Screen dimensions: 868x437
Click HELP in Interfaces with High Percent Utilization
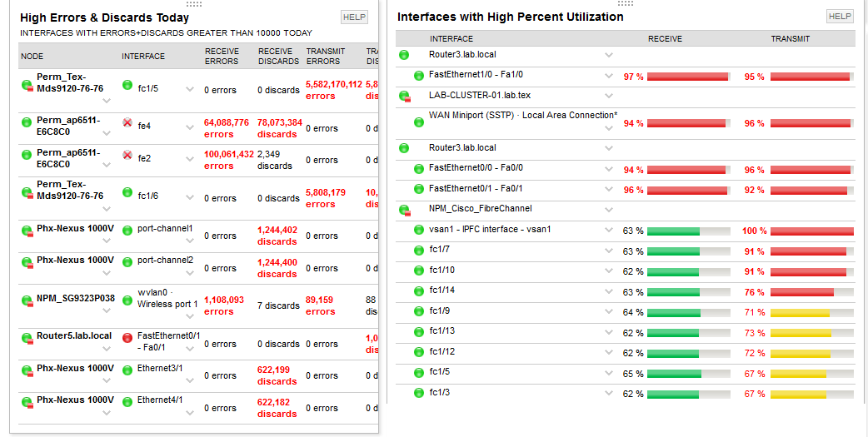[x=840, y=17]
